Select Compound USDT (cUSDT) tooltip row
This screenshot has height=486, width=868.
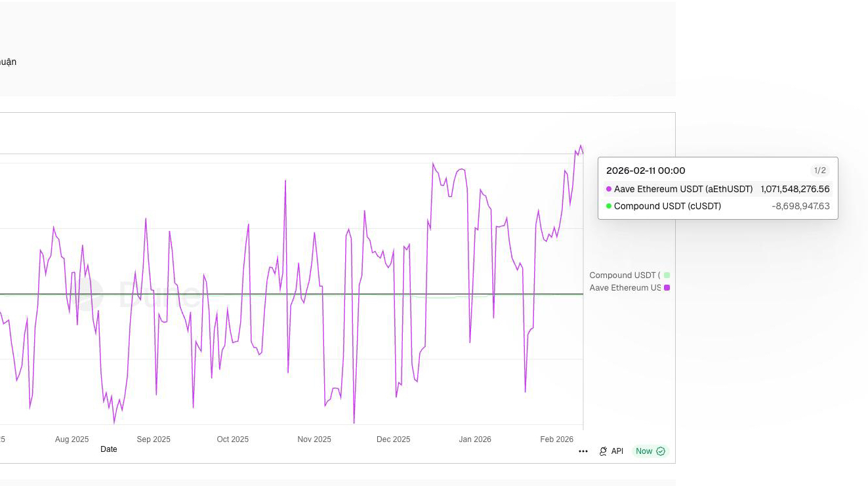pos(718,206)
